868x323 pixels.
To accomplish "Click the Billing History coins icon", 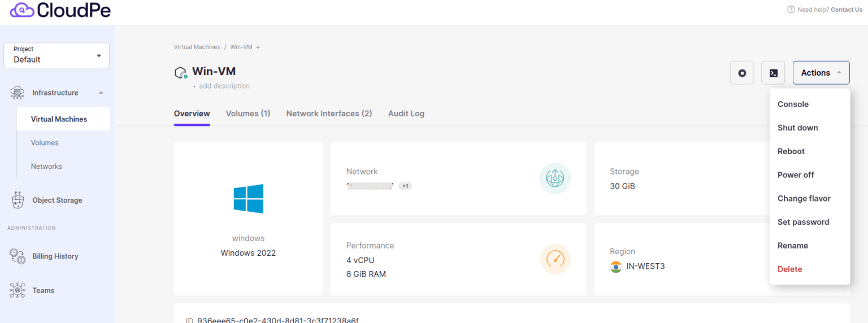I will click(18, 256).
